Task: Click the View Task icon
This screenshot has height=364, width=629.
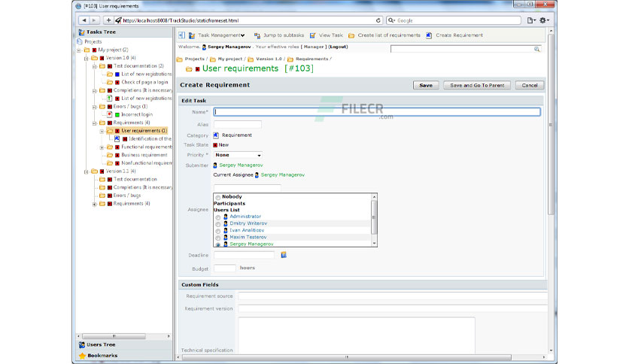Action: [312, 35]
